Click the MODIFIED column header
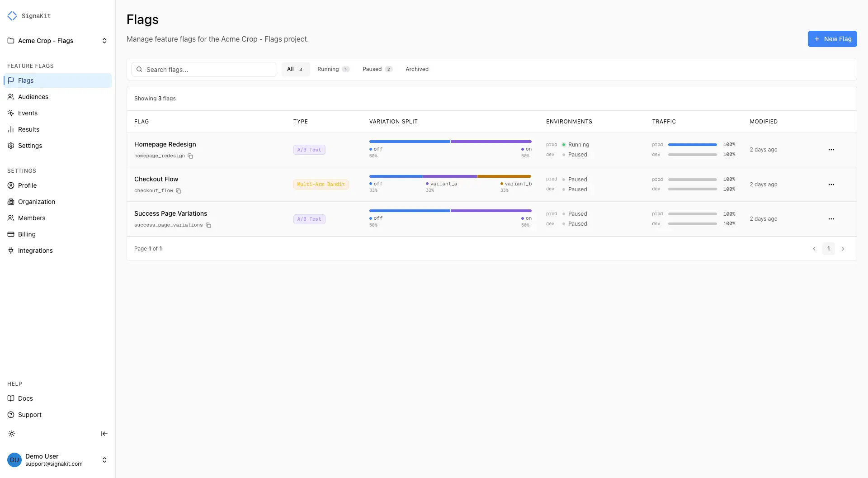Viewport: 868px width, 478px height. tap(764, 122)
